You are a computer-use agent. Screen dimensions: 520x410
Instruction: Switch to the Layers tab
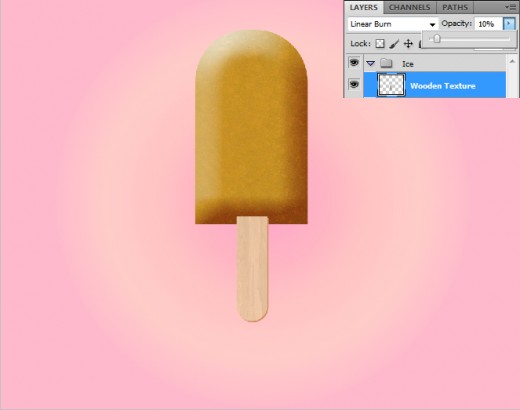coord(364,7)
